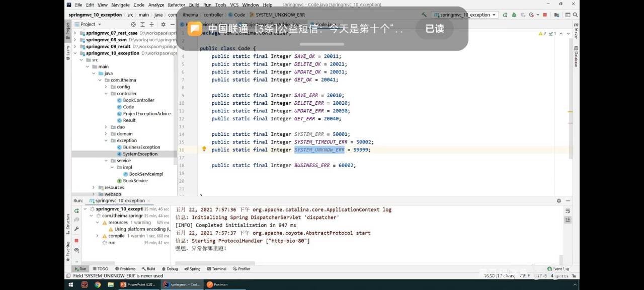Open the Analyze menu
Viewport: 644px width, 290px height.
click(x=156, y=5)
